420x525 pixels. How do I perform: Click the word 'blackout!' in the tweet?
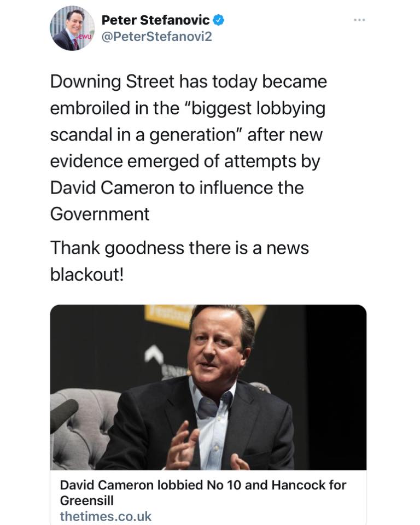87,274
